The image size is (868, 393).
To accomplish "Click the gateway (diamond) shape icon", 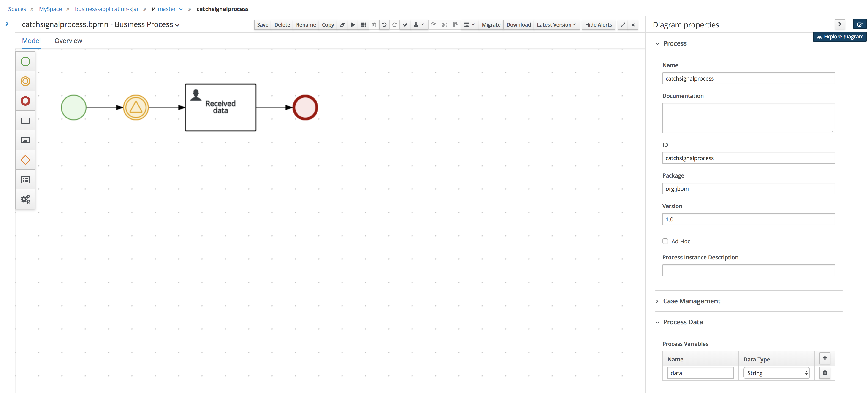I will (x=25, y=160).
